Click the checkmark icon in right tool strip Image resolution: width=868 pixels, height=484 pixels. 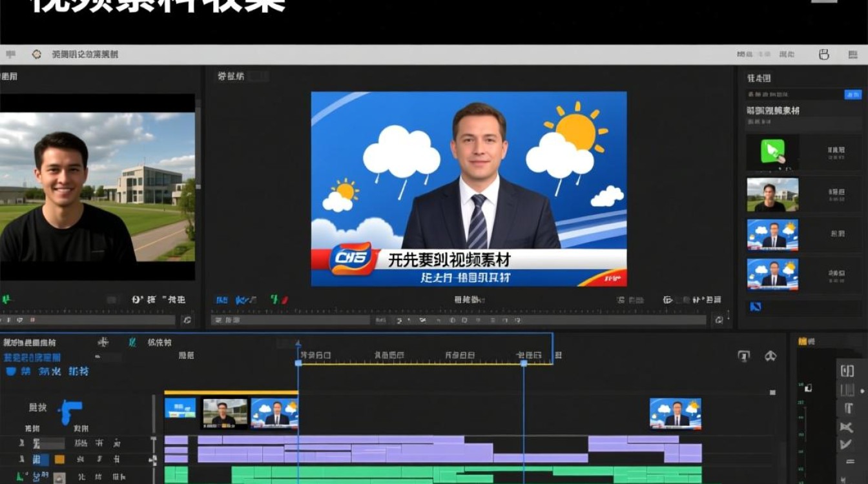click(x=847, y=444)
